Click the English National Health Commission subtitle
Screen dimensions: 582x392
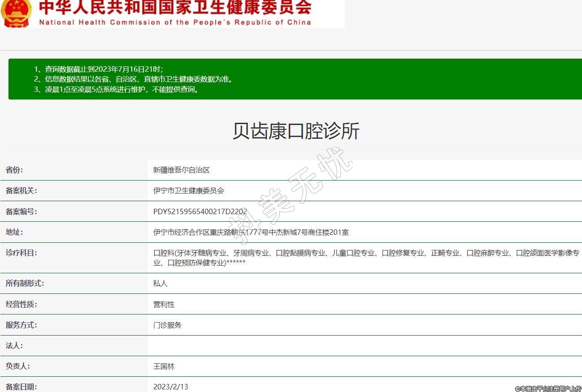175,22
